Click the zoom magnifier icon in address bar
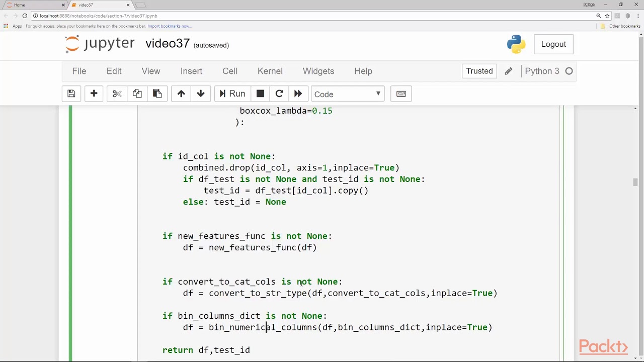 coord(599,16)
